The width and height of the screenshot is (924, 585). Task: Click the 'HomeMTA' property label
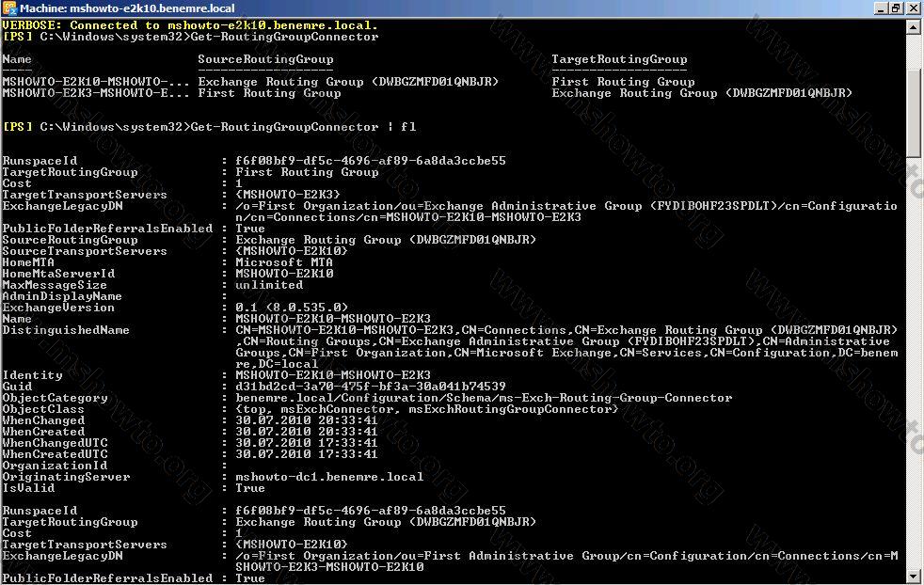pyautogui.click(x=28, y=262)
